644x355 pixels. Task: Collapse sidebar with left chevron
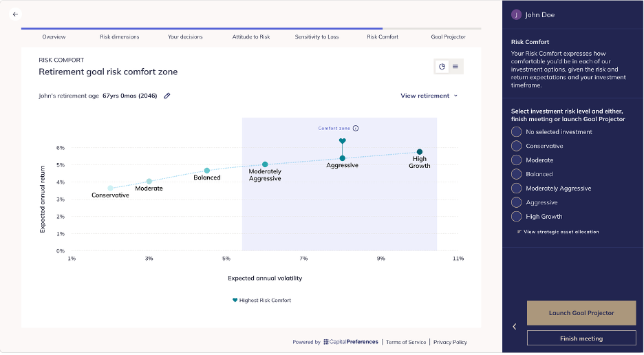click(x=514, y=327)
